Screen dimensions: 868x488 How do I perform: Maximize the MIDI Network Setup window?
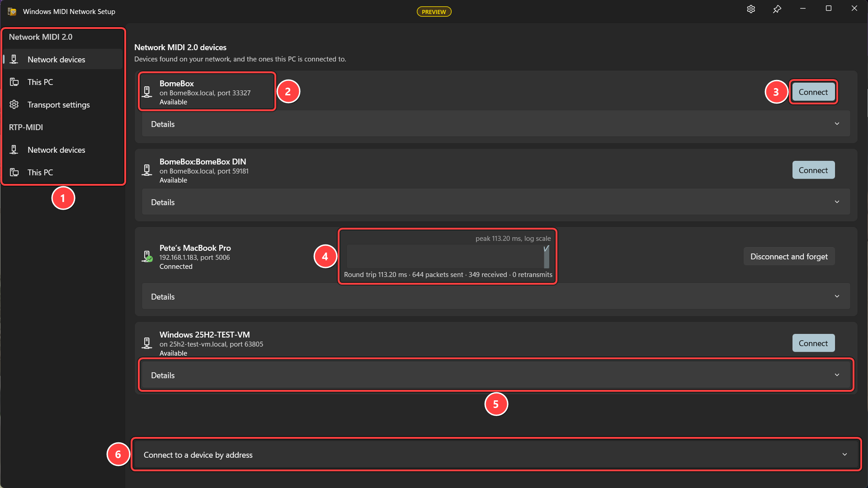tap(829, 9)
